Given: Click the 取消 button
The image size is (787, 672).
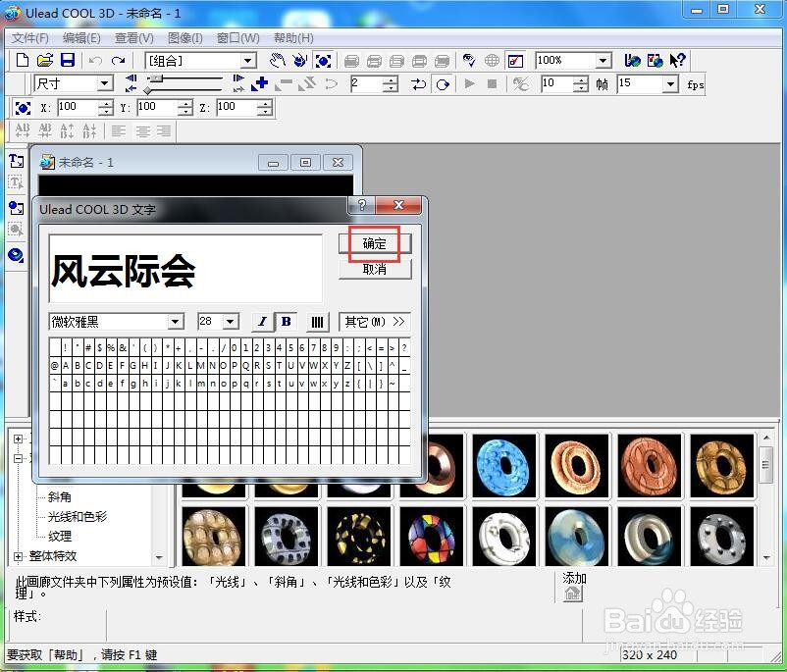Looking at the screenshot, I should 375,270.
